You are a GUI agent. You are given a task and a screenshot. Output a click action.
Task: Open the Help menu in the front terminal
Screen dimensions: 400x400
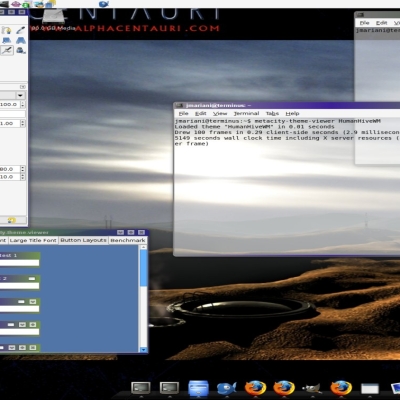tap(292, 113)
